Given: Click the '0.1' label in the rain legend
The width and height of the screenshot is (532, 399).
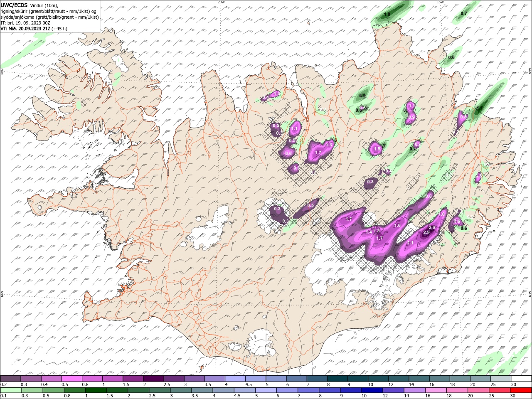Looking at the screenshot, I should pyautogui.click(x=3, y=396).
